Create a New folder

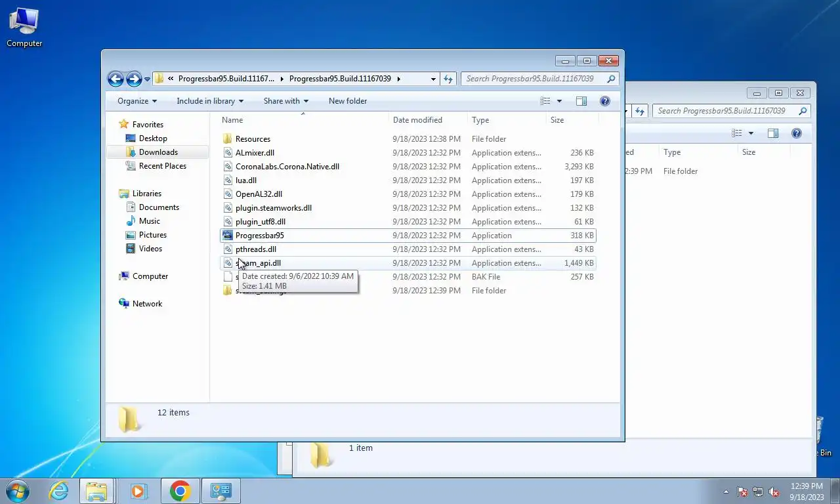tap(348, 101)
